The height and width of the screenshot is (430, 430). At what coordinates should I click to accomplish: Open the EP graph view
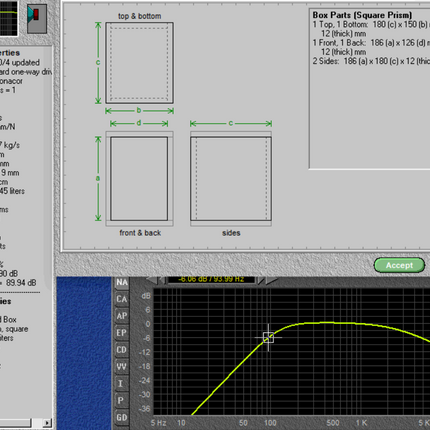point(122,333)
